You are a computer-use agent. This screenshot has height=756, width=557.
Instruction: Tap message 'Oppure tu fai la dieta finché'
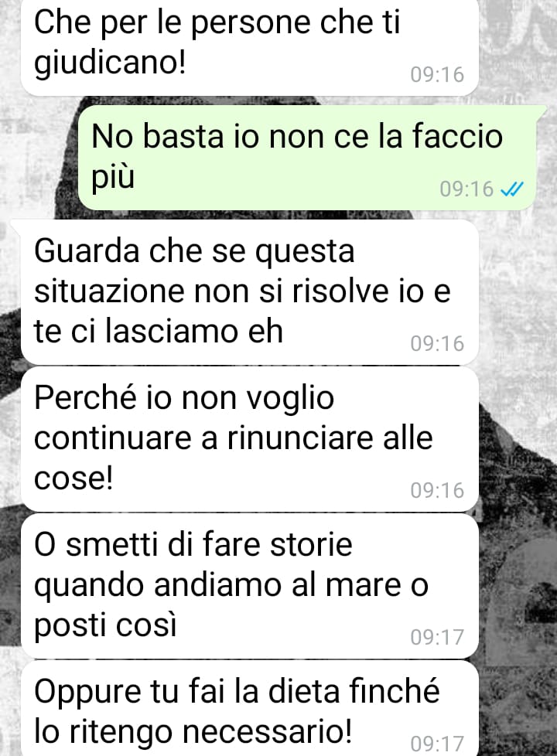[x=250, y=708]
